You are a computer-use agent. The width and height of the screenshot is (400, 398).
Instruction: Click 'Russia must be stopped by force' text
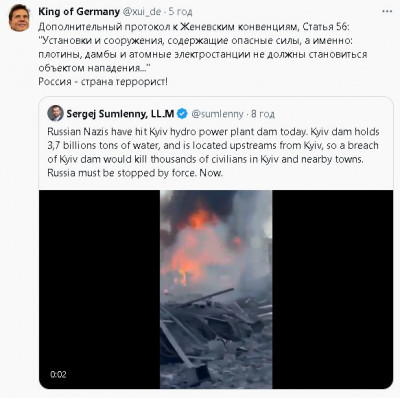121,173
